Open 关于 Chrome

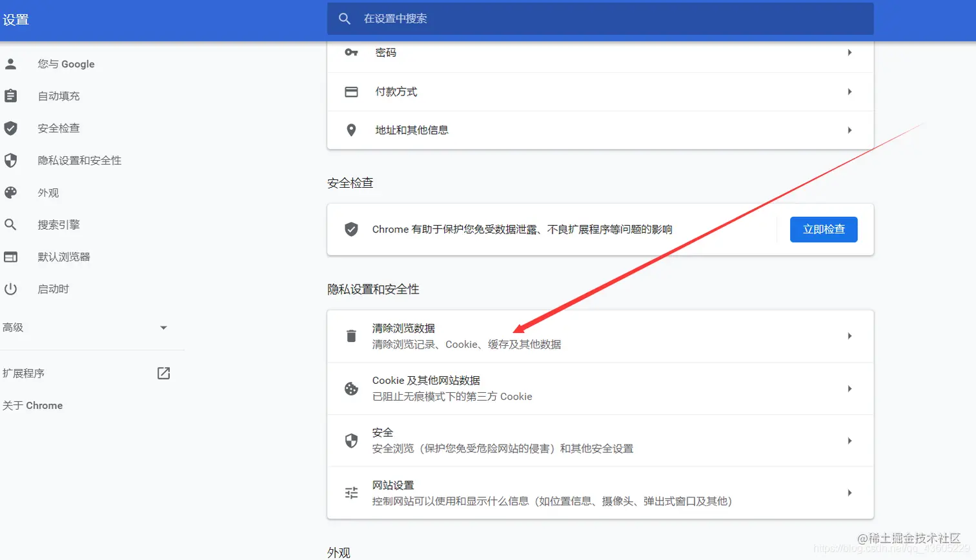(33, 405)
